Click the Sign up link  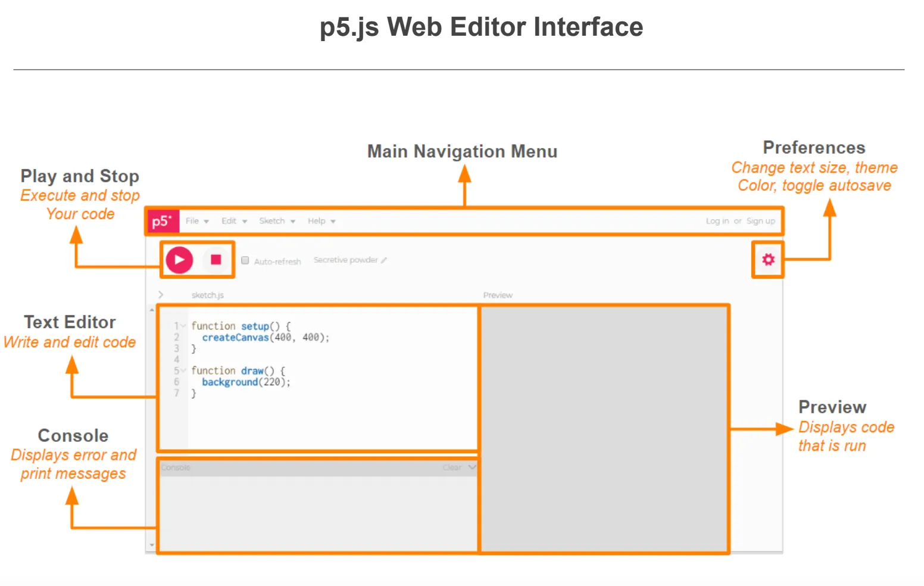tap(761, 221)
